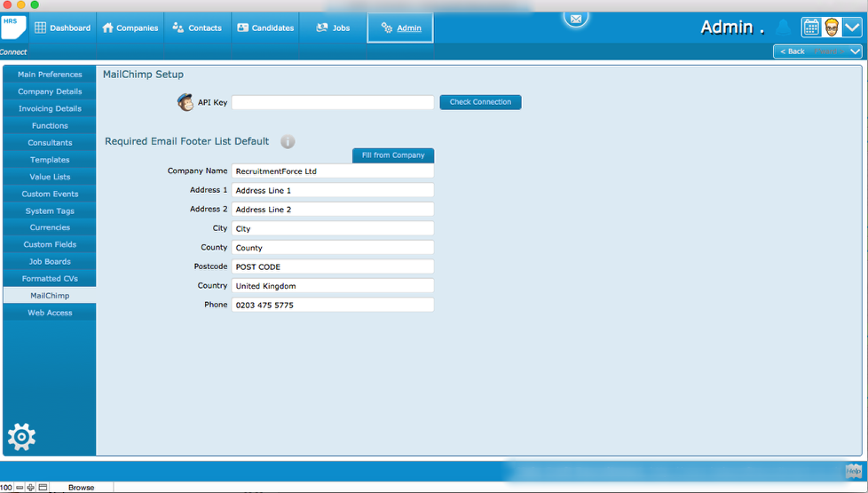Toggle the status toolbar icon
The width and height of the screenshot is (868, 493).
click(x=43, y=488)
